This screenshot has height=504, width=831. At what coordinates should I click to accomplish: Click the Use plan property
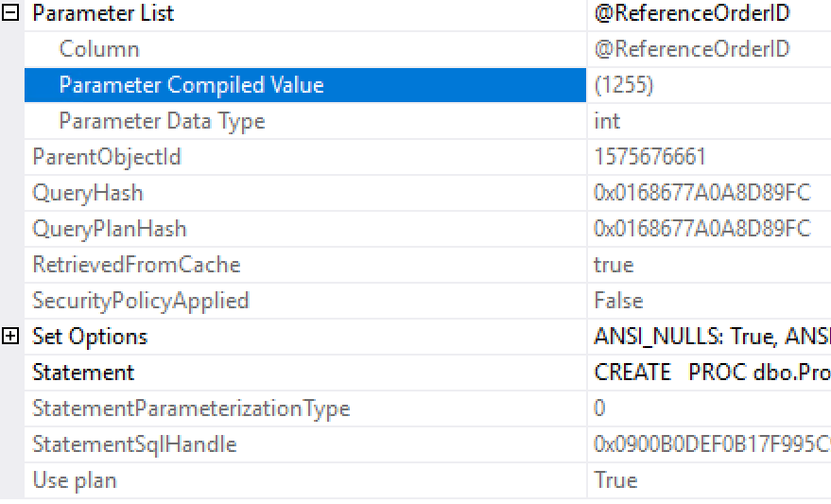point(74,480)
